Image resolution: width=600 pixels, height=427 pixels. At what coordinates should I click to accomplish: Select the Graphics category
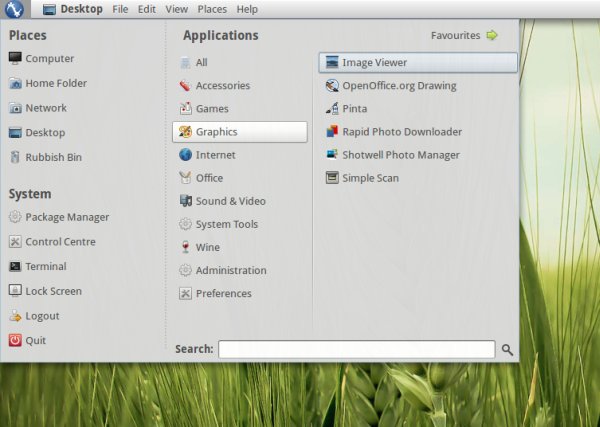(x=240, y=132)
